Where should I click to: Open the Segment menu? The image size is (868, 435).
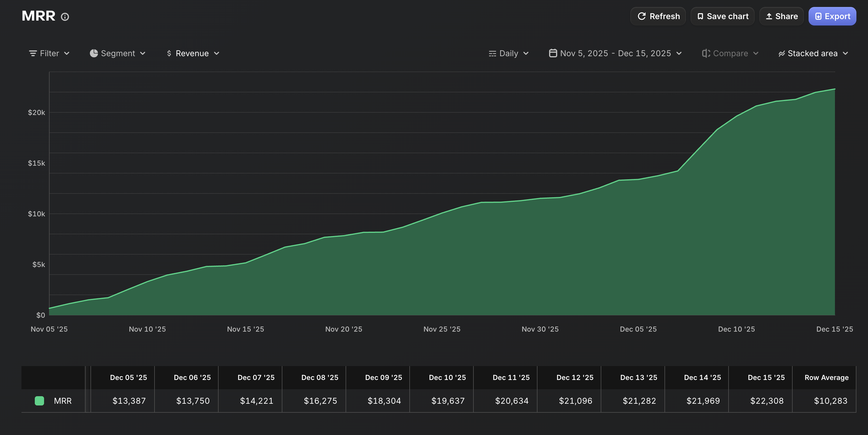click(x=118, y=53)
